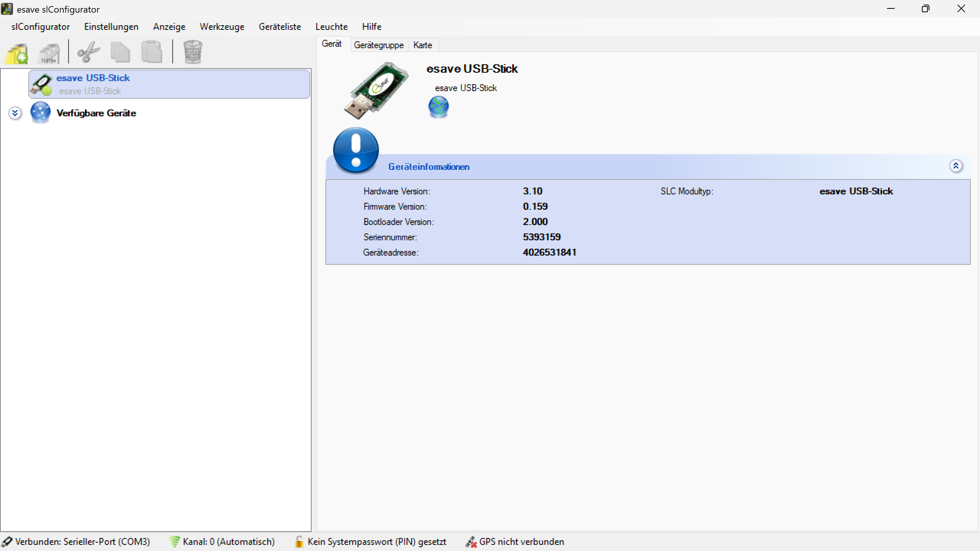Click the blue exclamation info icon
980x551 pixels.
[356, 150]
